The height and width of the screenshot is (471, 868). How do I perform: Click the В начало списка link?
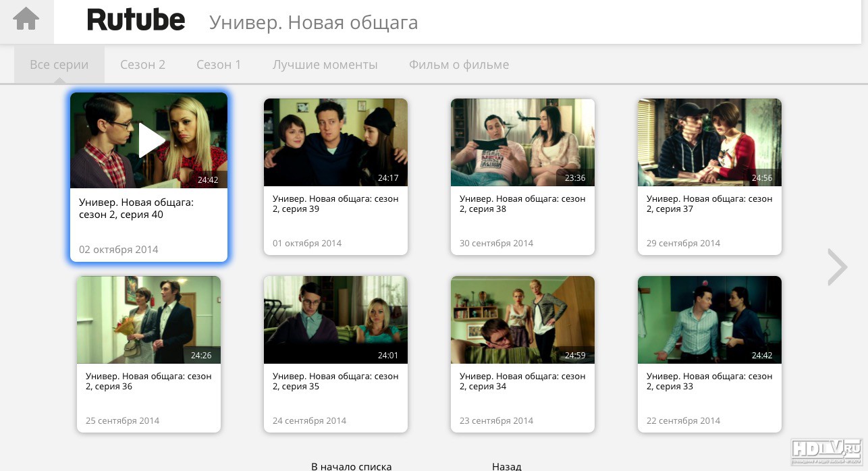[x=351, y=466]
